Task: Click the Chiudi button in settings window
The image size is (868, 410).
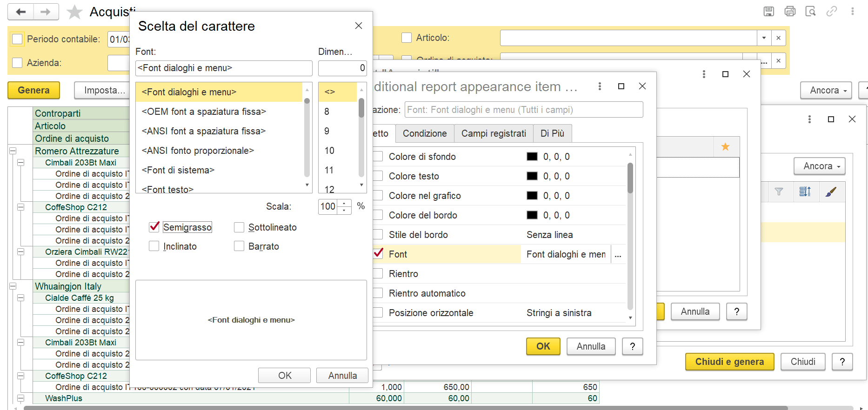Action: pyautogui.click(x=803, y=362)
